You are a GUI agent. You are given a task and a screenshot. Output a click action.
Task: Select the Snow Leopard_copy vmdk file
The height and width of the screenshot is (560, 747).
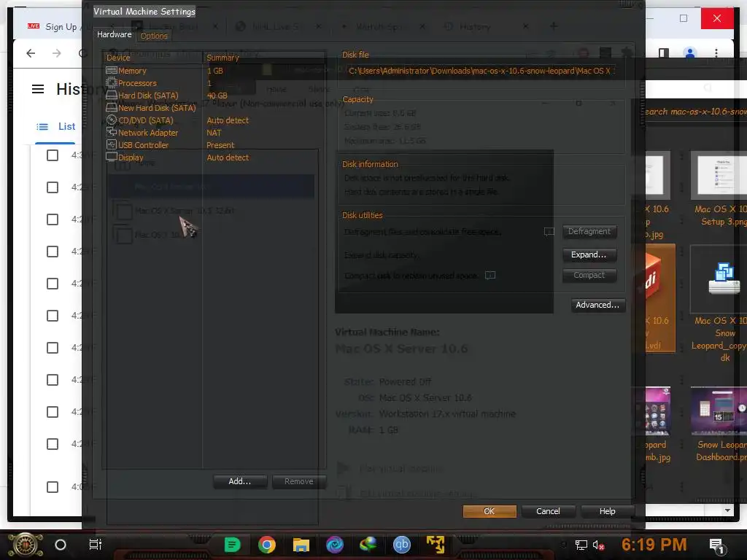pyautogui.click(x=719, y=304)
